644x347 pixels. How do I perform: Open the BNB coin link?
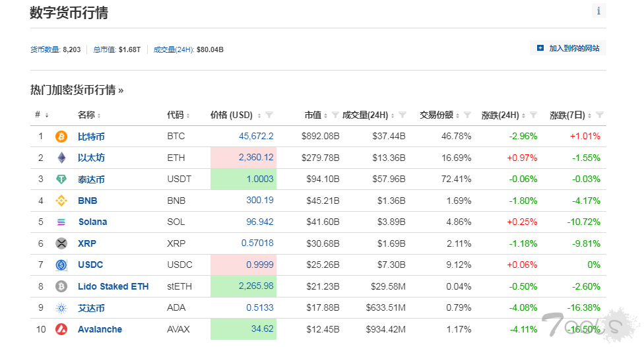point(88,201)
